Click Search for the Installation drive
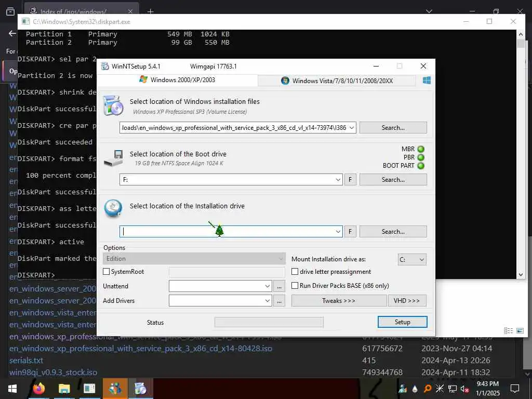Screen dimensions: 532x399 tap(393, 231)
